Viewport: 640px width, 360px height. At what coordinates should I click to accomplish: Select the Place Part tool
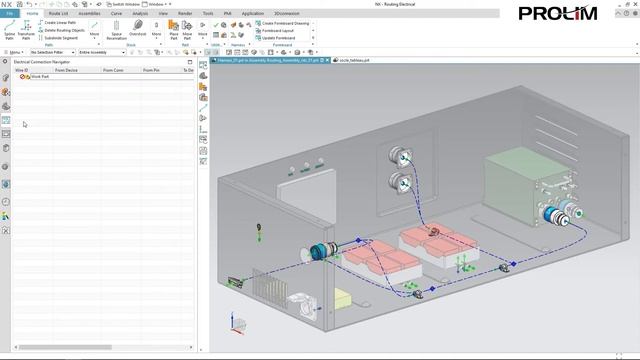click(174, 30)
